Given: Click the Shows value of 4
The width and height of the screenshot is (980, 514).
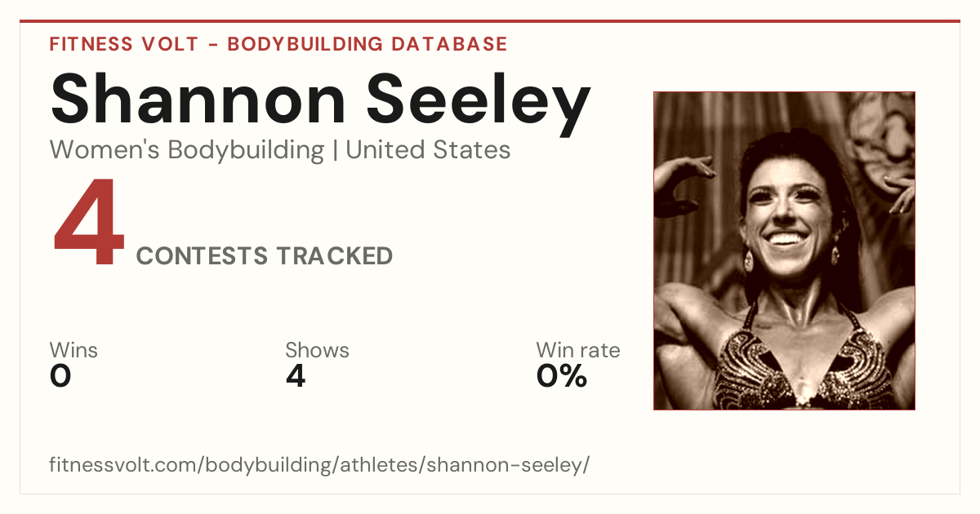Looking at the screenshot, I should coord(296,376).
